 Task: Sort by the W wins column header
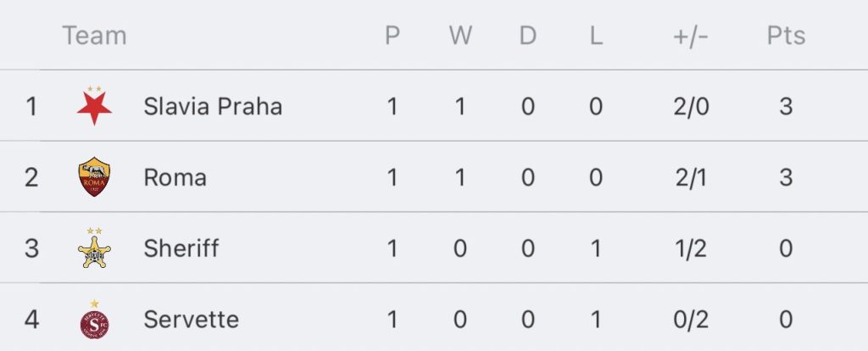tap(460, 36)
